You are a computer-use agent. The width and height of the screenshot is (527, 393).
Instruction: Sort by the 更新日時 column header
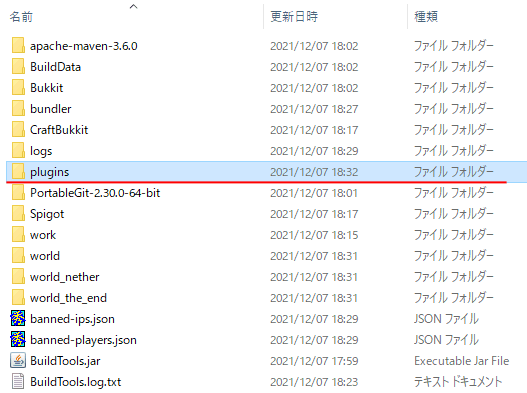[x=294, y=16]
